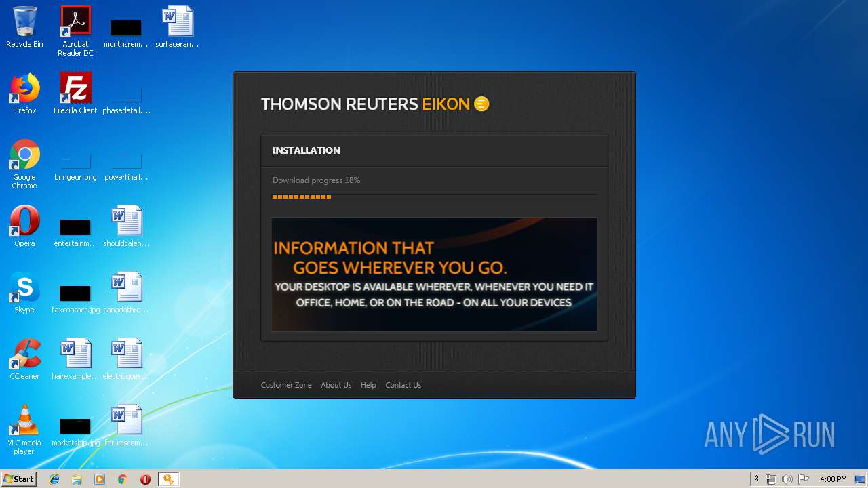868x488 pixels.
Task: Switch to Eikon installer taskbar button
Action: pos(168,479)
